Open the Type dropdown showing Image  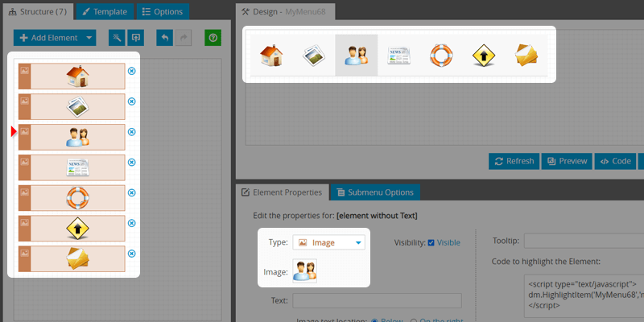pyautogui.click(x=328, y=243)
